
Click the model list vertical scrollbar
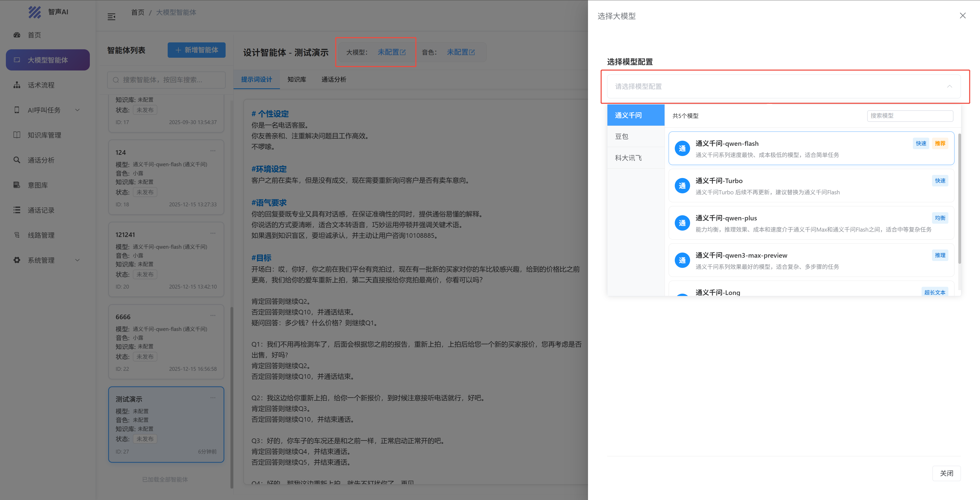(960, 198)
